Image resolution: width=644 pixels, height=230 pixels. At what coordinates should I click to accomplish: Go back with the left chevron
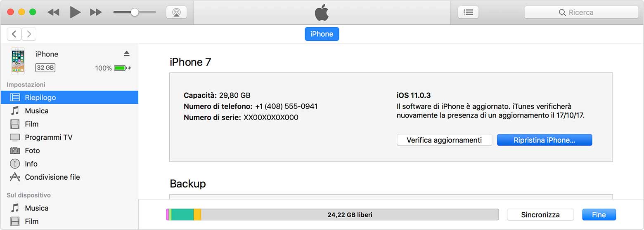(14, 34)
